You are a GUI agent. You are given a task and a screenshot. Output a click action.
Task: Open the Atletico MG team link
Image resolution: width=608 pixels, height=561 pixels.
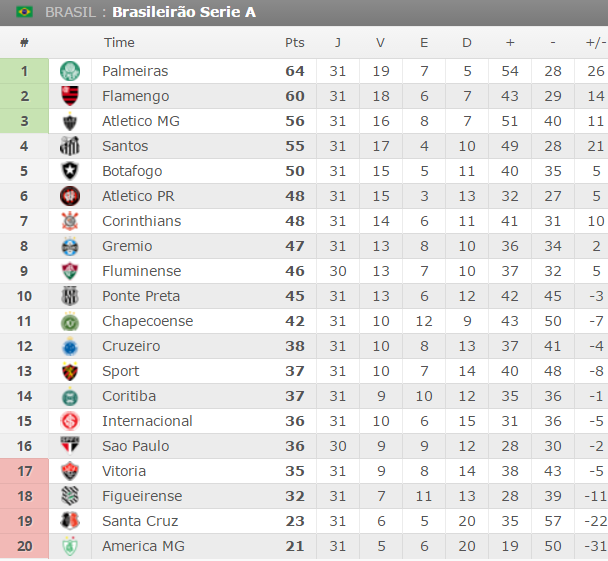pyautogui.click(x=141, y=121)
